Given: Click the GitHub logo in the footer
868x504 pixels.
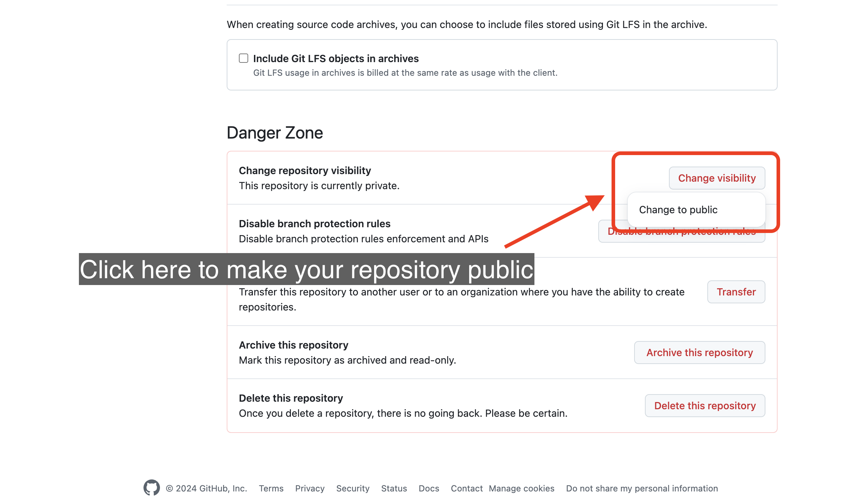Looking at the screenshot, I should [152, 488].
